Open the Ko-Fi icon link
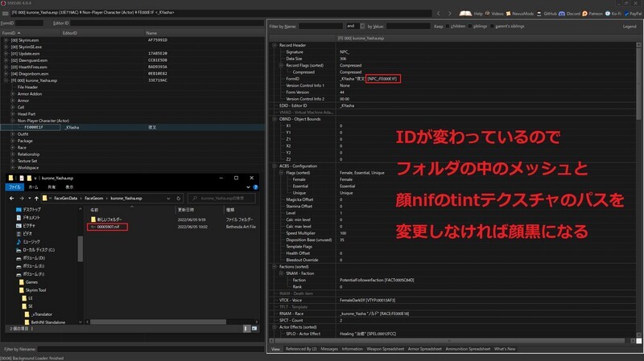 [x=608, y=14]
